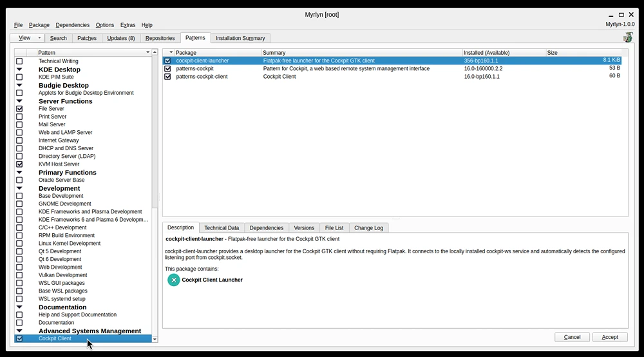Click the Pattern column sort arrow
The image size is (644, 357).
148,53
